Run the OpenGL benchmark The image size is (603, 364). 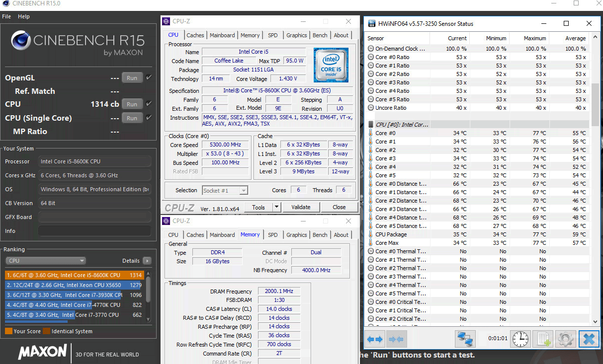pos(132,78)
